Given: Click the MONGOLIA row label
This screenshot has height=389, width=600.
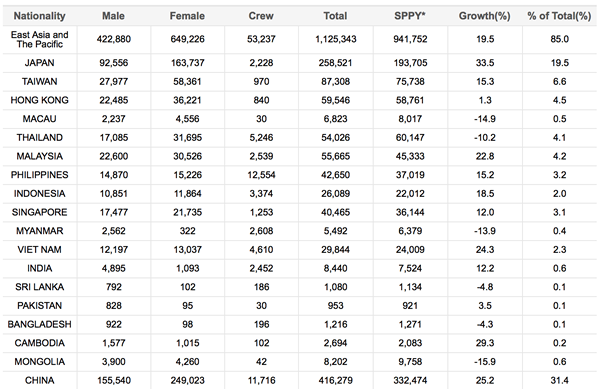Looking at the screenshot, I should [39, 362].
